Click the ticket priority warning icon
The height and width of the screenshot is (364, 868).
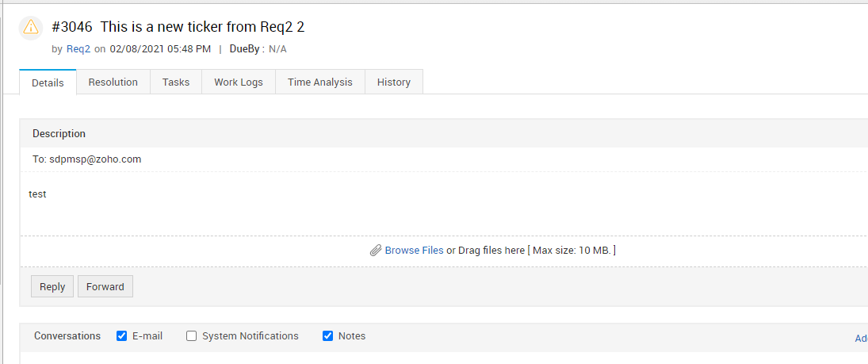[x=30, y=28]
